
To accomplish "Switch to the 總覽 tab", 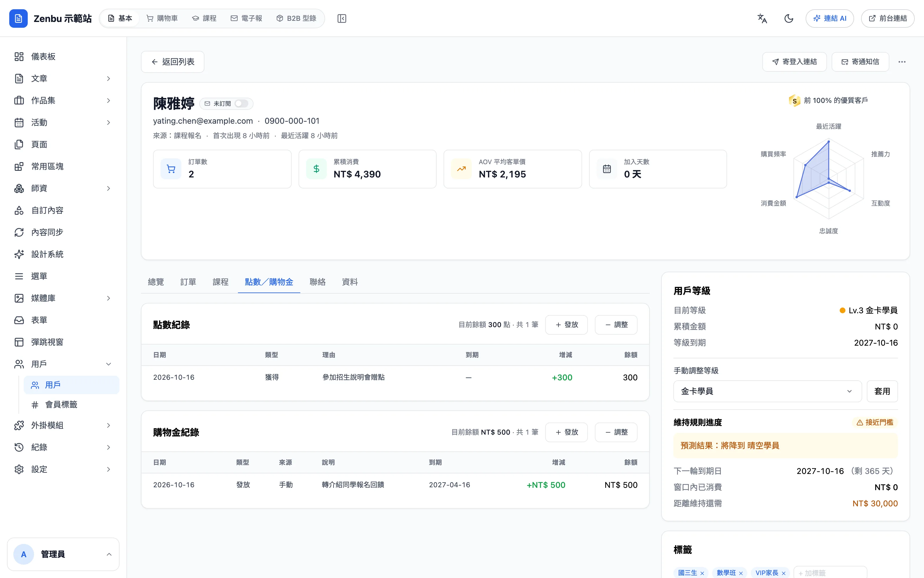I will pos(156,282).
